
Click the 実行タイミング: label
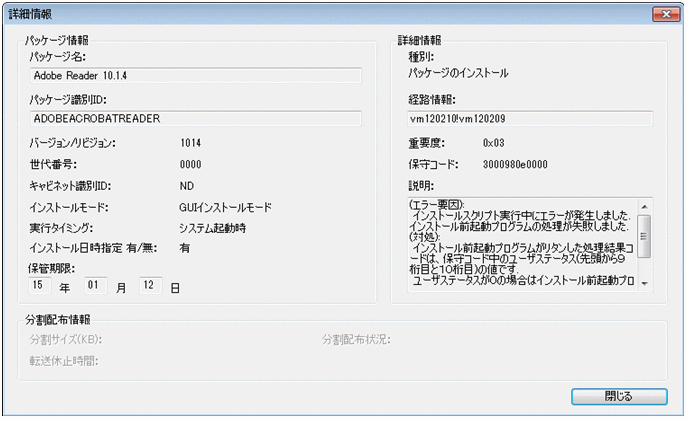coord(61,228)
